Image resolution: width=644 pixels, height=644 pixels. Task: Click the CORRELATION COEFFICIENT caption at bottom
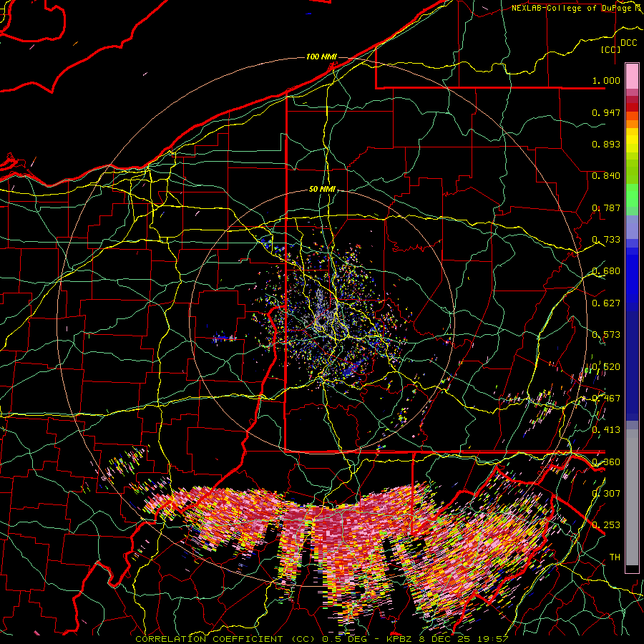click(322, 639)
